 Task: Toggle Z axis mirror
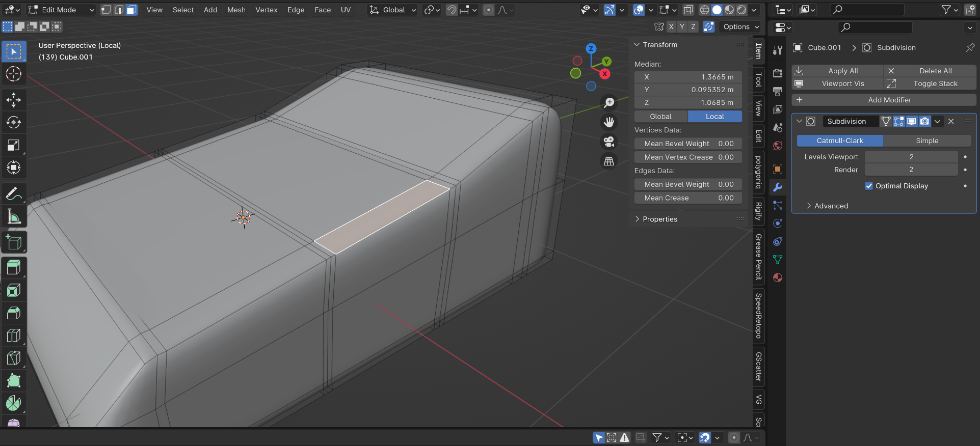coord(693,27)
